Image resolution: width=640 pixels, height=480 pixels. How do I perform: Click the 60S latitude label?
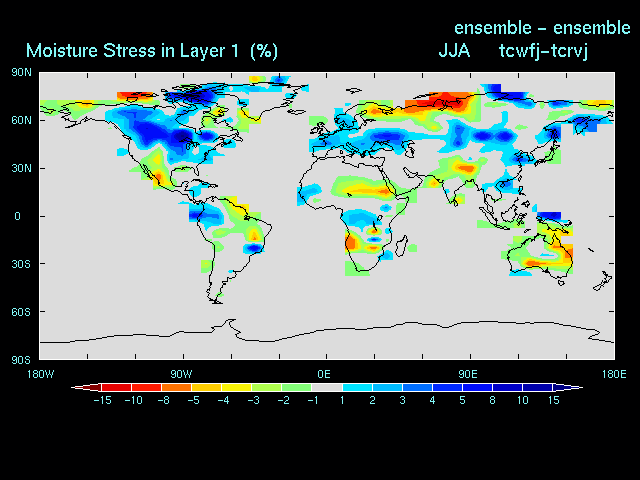[21, 312]
